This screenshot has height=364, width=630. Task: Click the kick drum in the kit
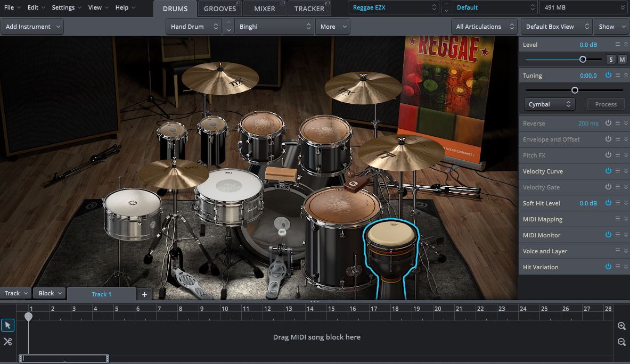(x=277, y=225)
